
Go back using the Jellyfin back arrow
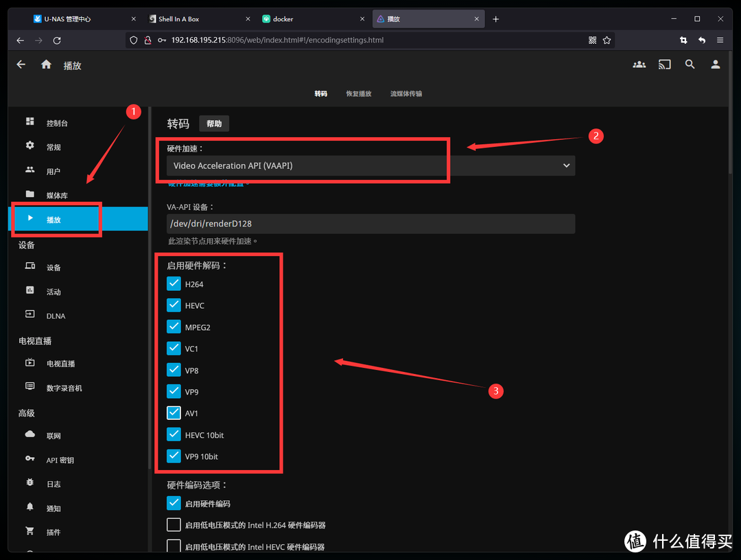[21, 65]
